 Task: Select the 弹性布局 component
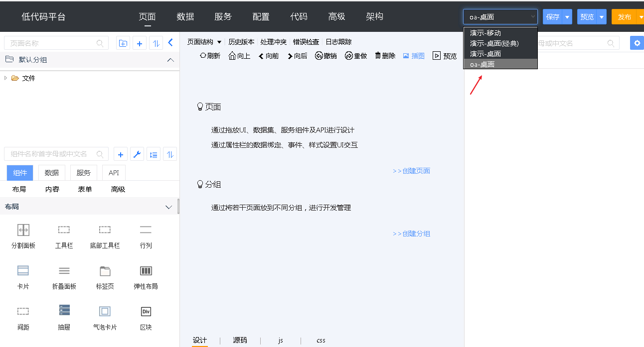click(146, 277)
